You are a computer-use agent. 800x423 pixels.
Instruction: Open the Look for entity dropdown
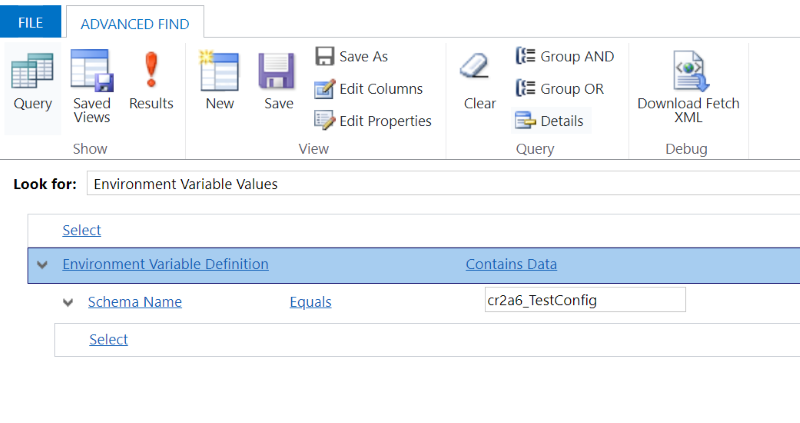[x=443, y=183]
